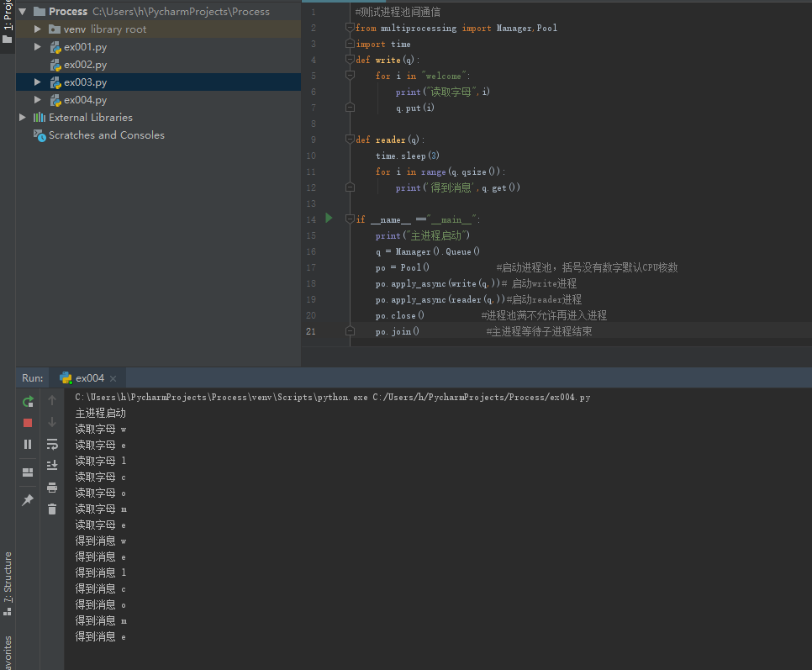Image resolution: width=812 pixels, height=670 pixels.
Task: Select ex004.py file in the project tree
Action: [86, 100]
